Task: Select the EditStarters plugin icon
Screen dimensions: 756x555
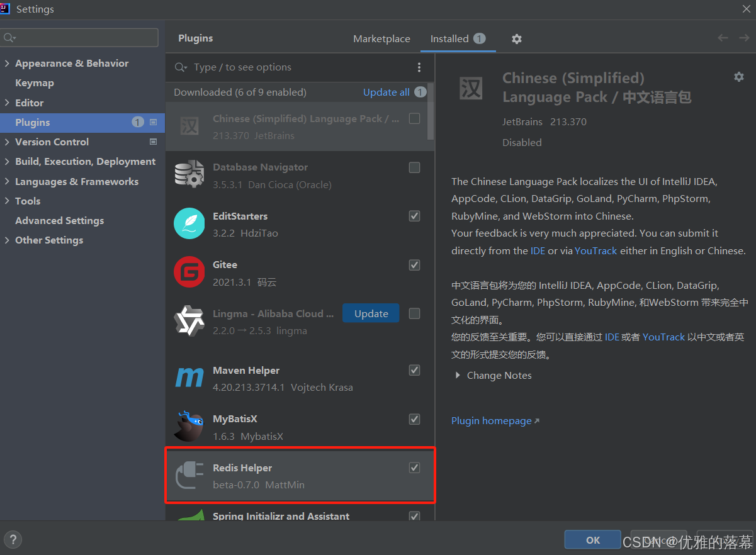Action: pos(189,224)
